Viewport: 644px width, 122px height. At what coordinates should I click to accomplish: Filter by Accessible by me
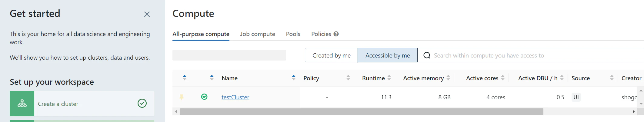pos(388,55)
